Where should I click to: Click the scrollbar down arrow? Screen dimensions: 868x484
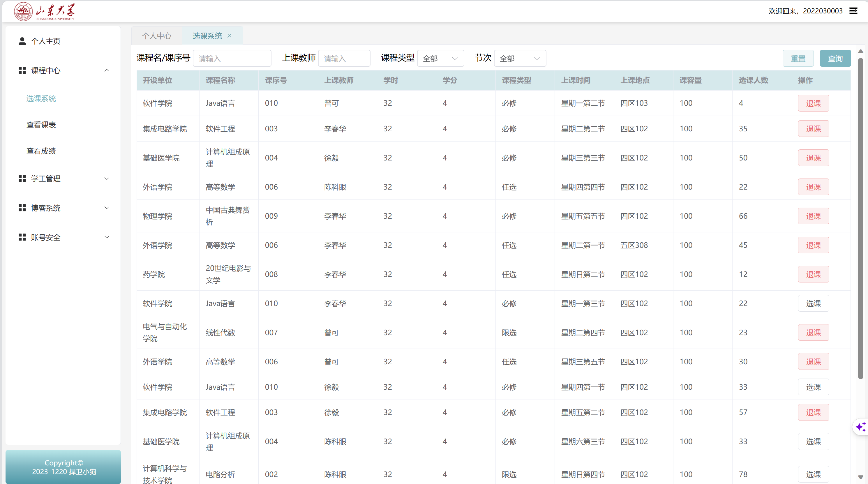tap(861, 477)
